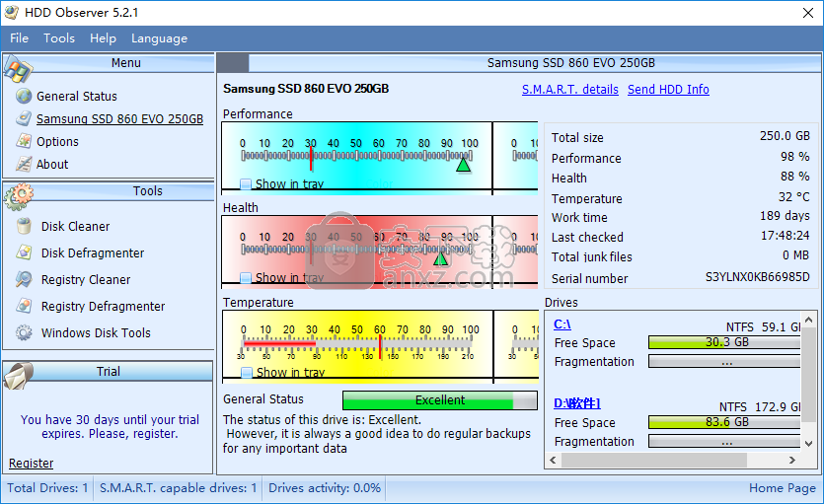
Task: Click the Temperature 32 °C value
Action: 794,197
